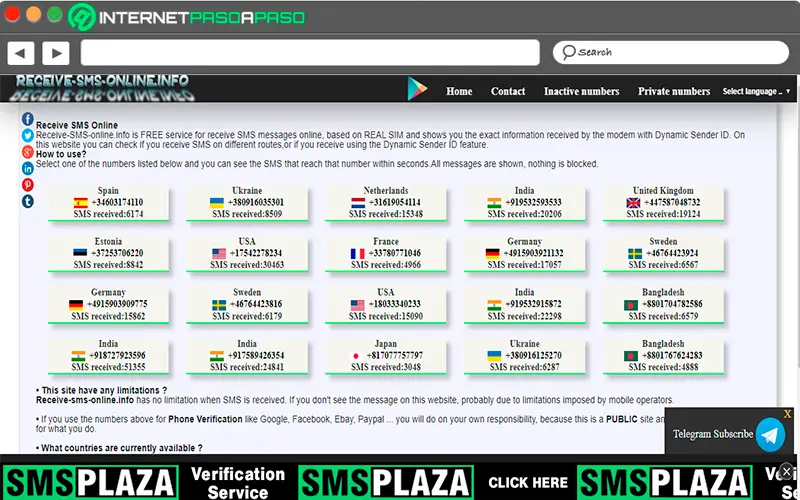Click the Telegram Subscribe text
Viewport: 800px width, 500px height.
click(712, 434)
